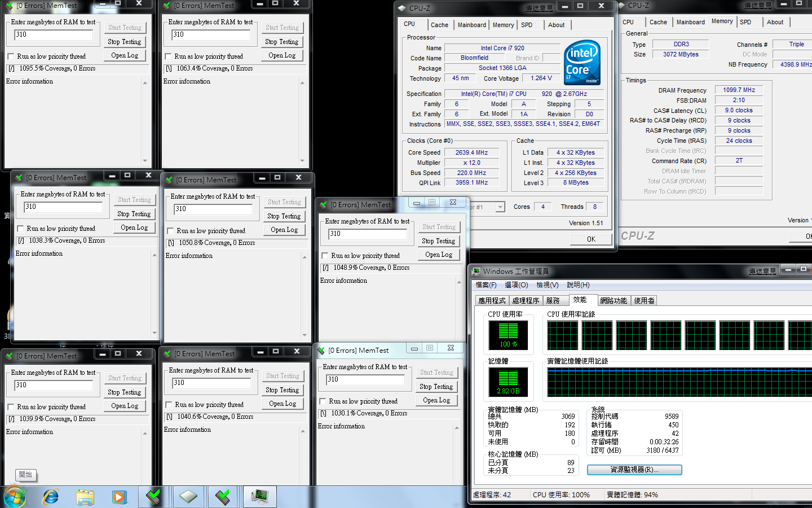Click the 開始 tooltip above Start button
Screen dimensions: 812x508
click(26, 475)
